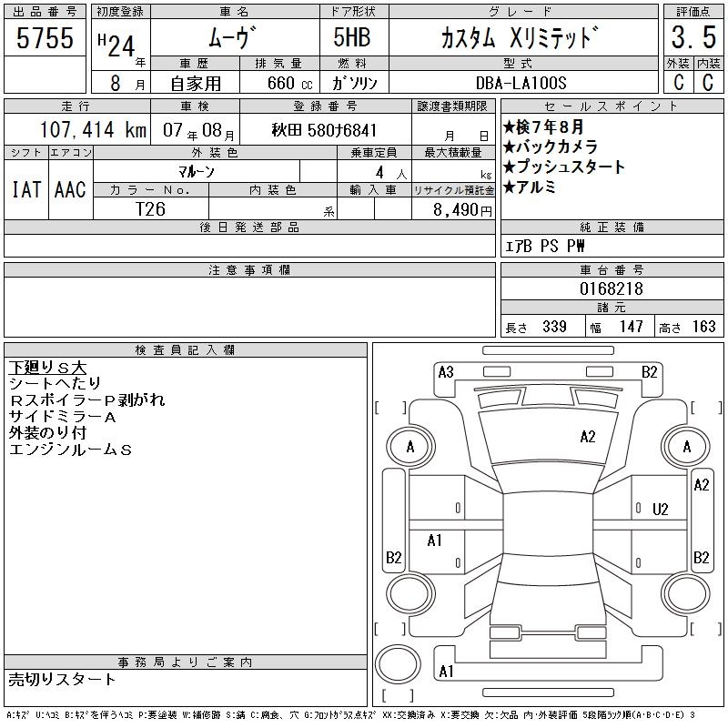This screenshot has height=728, width=728.
Task: Click the リサイクル預託金 header label
Action: (x=453, y=190)
